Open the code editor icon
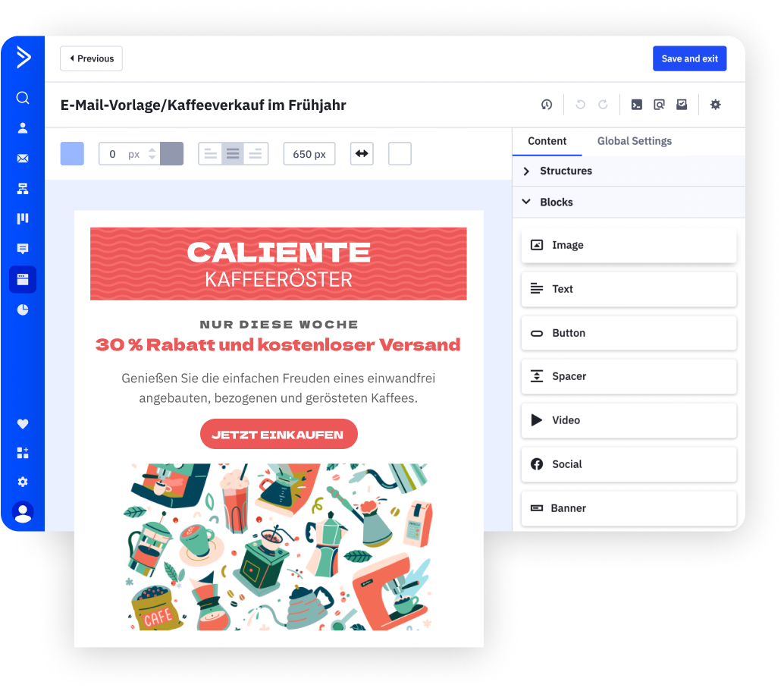 pos(636,105)
